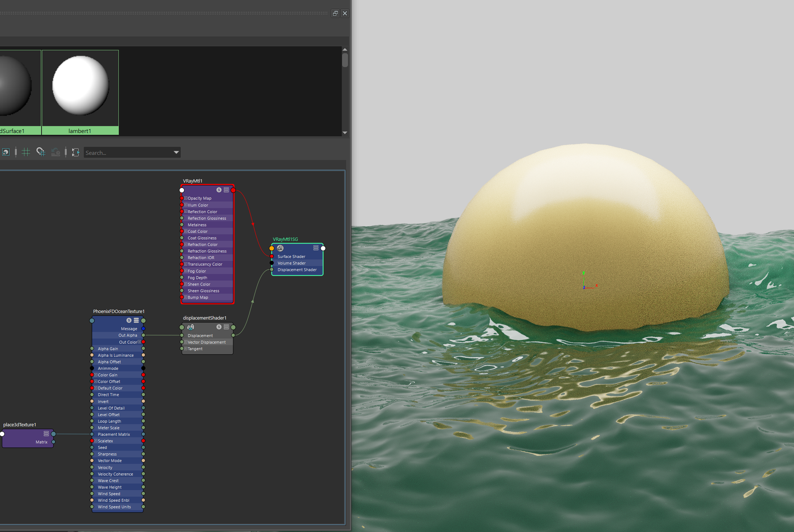Click the Fog Depth attribute row
This screenshot has height=532, width=794.
[x=207, y=278]
